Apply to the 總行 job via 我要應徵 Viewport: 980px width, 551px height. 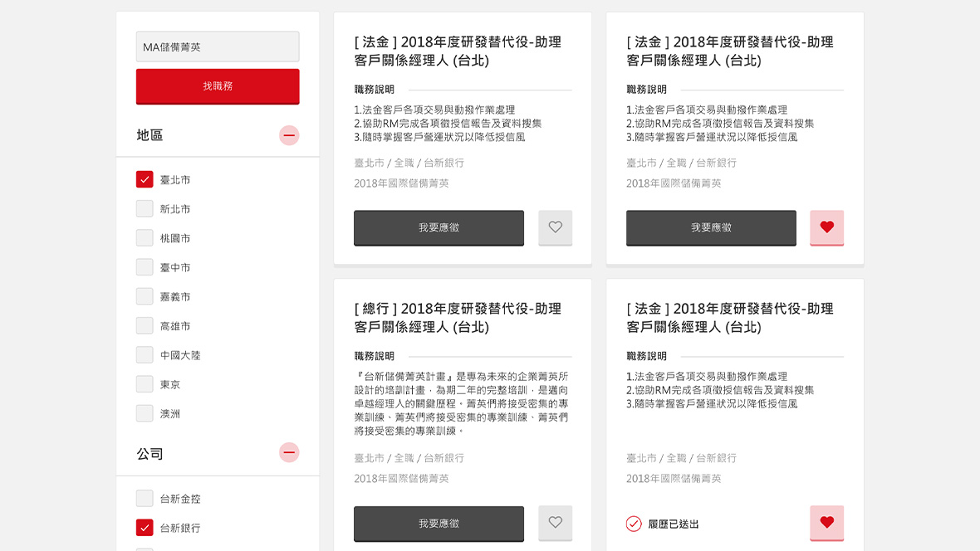tap(439, 524)
